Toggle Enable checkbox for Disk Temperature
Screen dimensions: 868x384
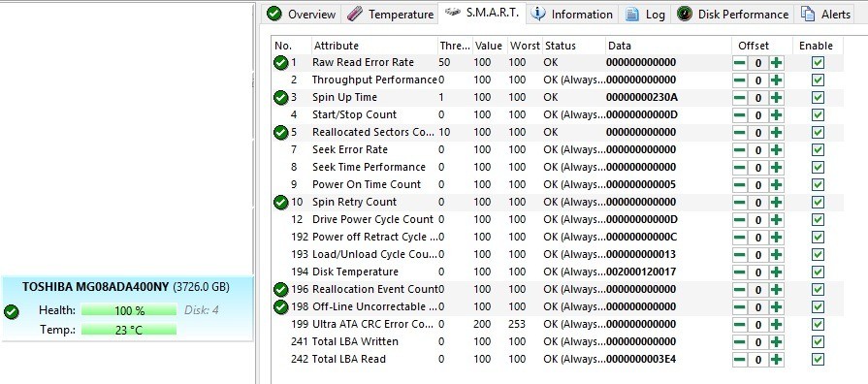[x=818, y=272]
